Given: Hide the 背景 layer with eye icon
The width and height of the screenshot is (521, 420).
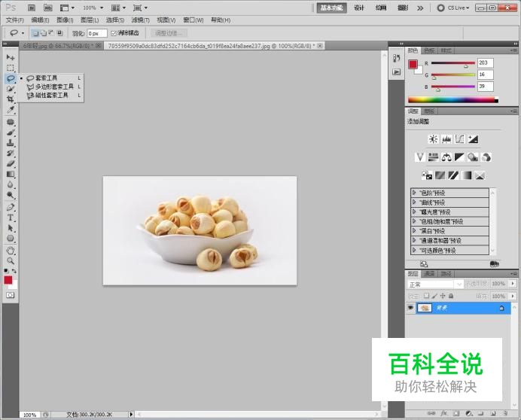Looking at the screenshot, I should pyautogui.click(x=411, y=308).
